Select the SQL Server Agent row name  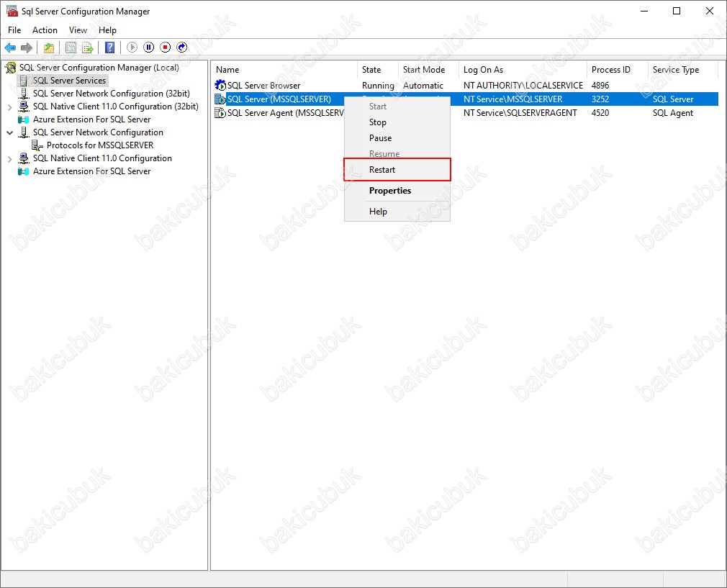pos(286,113)
